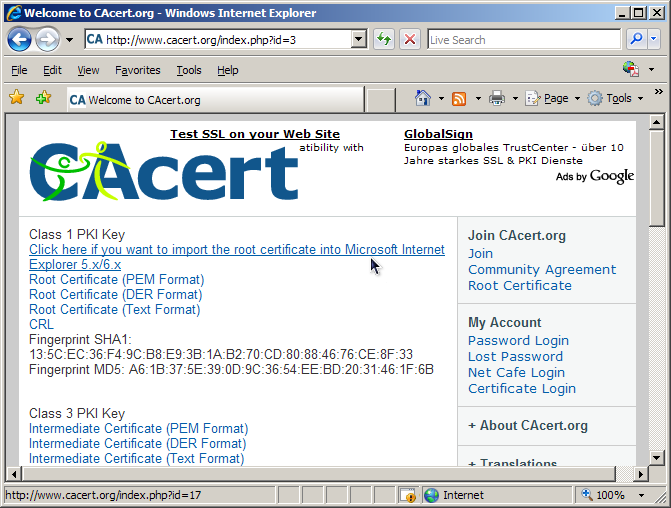The height and width of the screenshot is (508, 671).
Task: Open Root Certificate (Text Format) link
Action: 114,309
